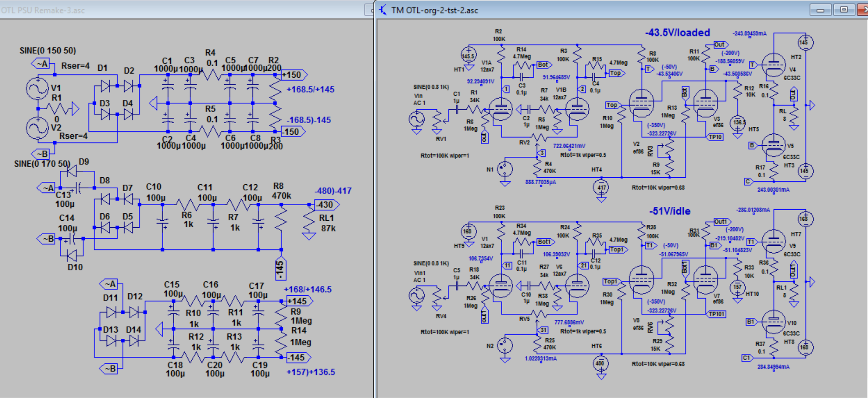Select resistor R13 1k
868x398 pixels.
tap(234, 357)
